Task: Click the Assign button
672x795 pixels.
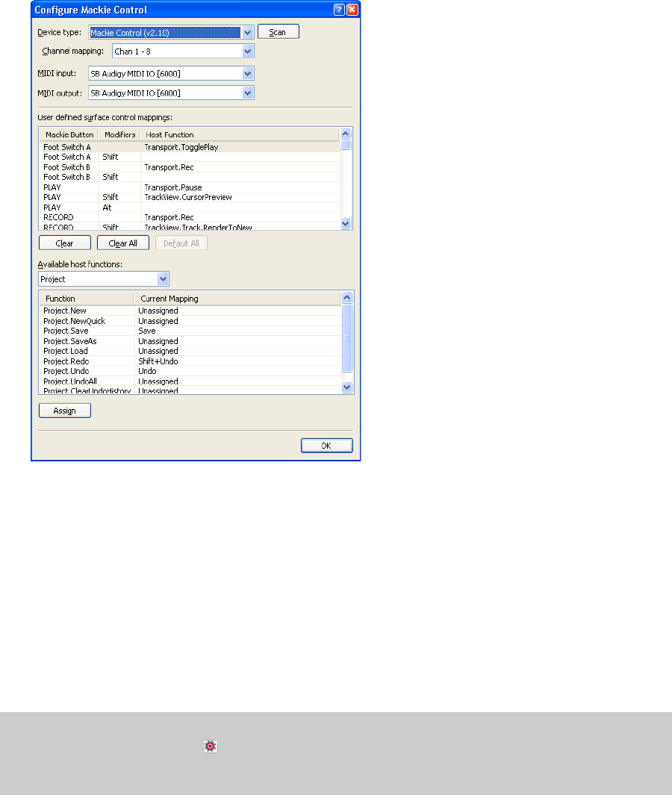Action: click(65, 410)
